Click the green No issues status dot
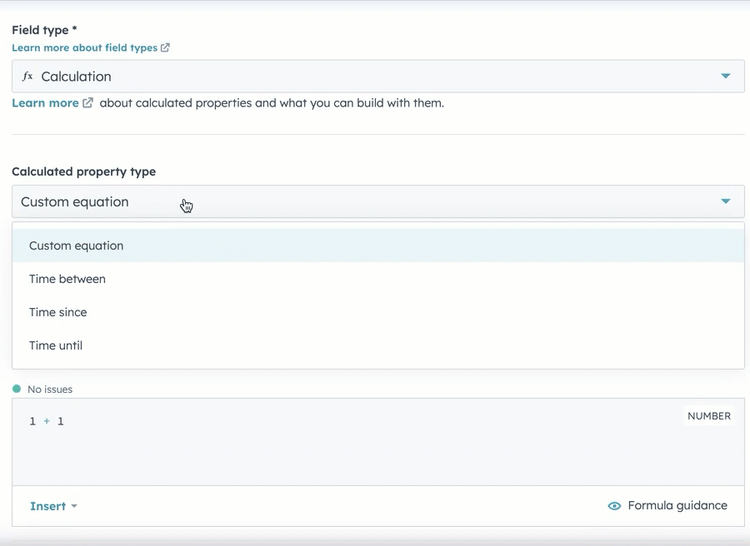 17,389
